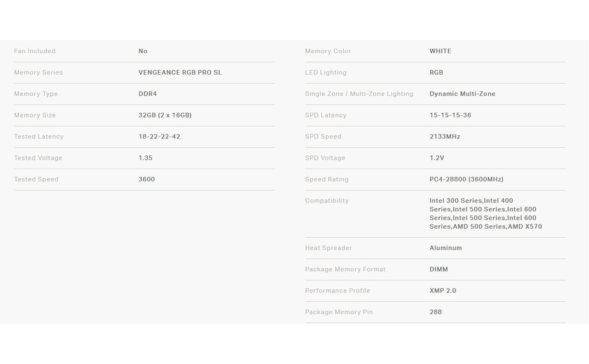Click the DIMM package format value
Screen dimensions: 589x364
[438, 269]
